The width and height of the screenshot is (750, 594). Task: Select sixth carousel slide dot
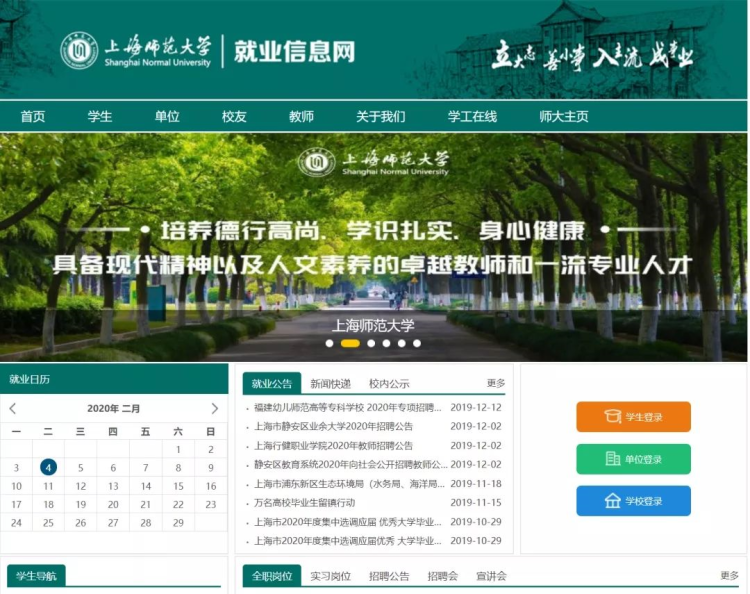[417, 343]
